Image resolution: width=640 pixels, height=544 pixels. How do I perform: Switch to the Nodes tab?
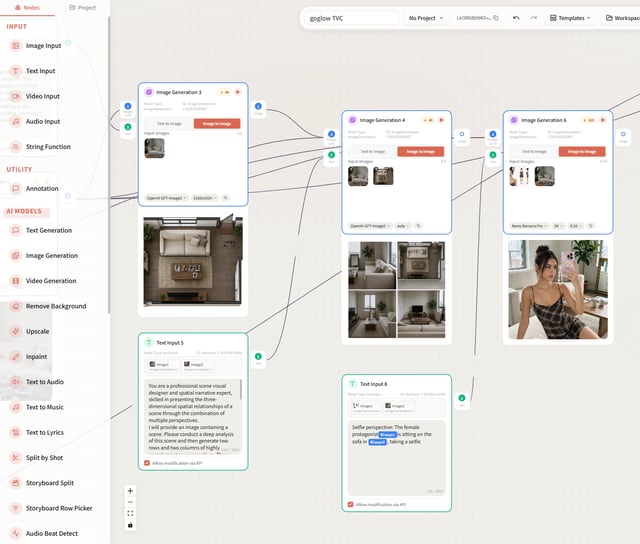click(27, 8)
